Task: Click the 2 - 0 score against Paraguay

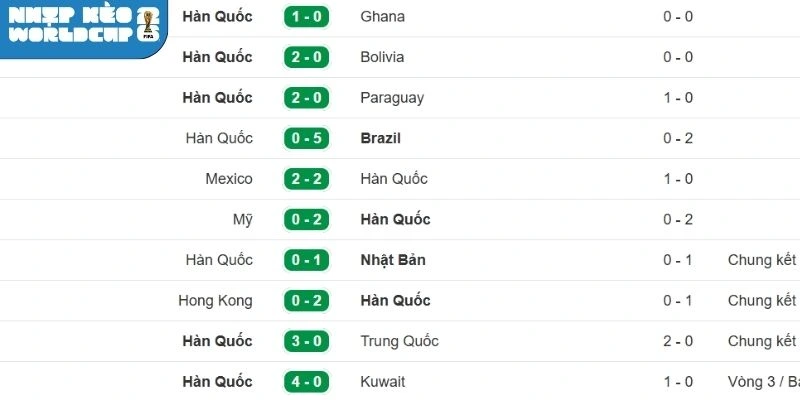Action: pos(307,98)
